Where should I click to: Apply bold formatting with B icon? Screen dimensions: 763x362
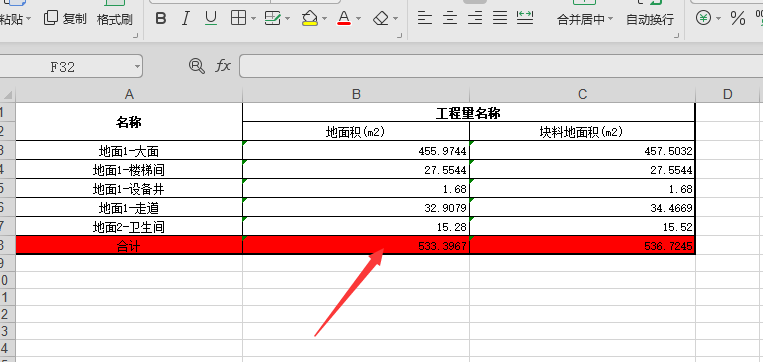click(x=161, y=19)
